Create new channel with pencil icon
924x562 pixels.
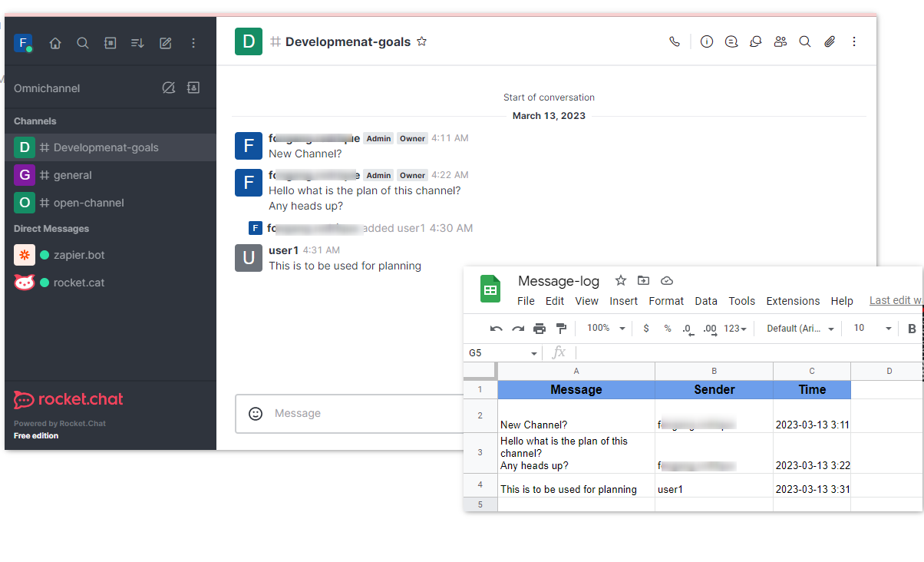tap(166, 43)
